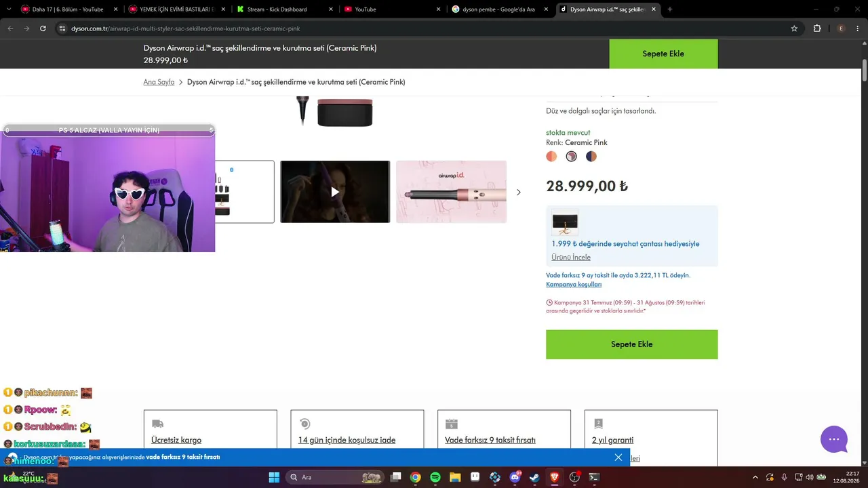View site information icon in address bar
Screen dimensions: 868x488
(x=62, y=28)
